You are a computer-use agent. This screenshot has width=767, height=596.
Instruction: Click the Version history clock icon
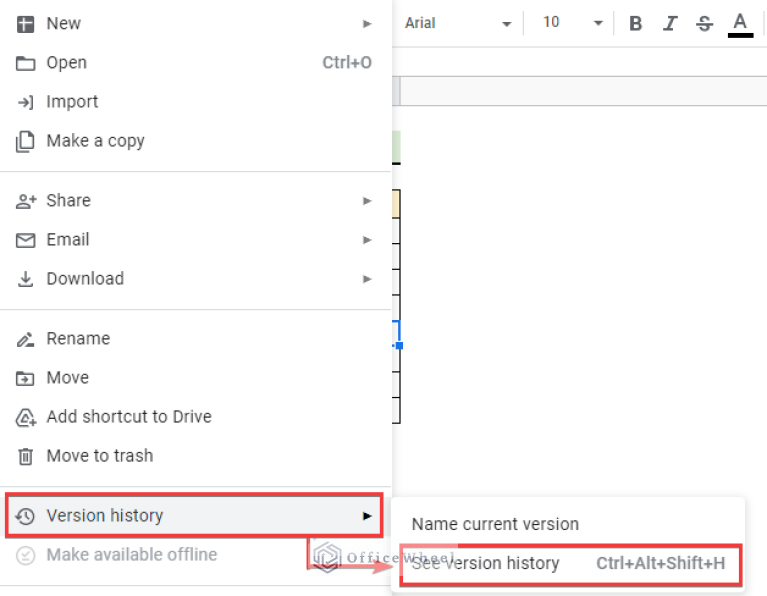(26, 516)
